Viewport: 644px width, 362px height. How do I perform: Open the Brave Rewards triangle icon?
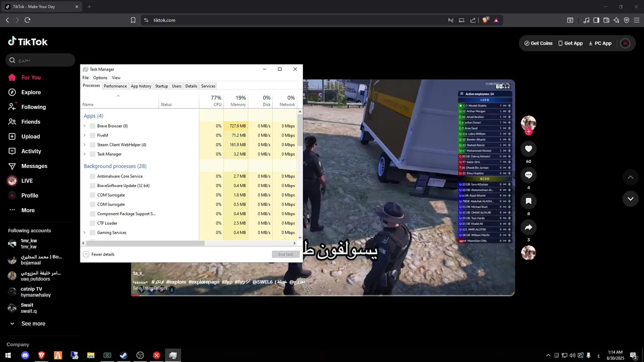(x=496, y=20)
